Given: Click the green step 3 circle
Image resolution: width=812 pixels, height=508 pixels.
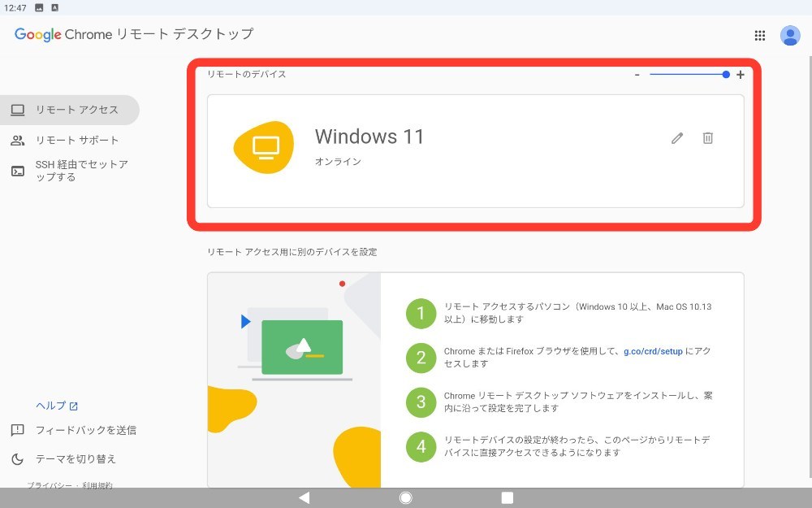Looking at the screenshot, I should click(x=421, y=402).
